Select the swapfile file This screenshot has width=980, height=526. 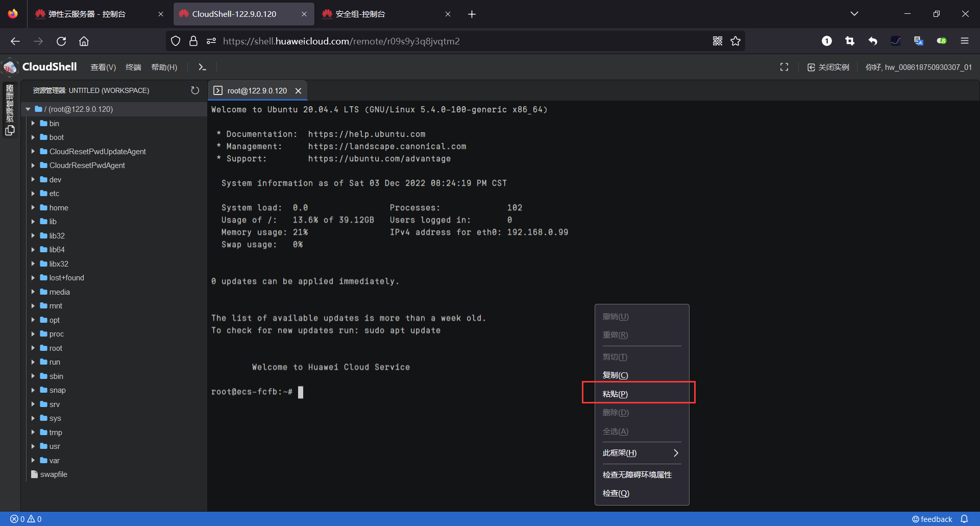pyautogui.click(x=54, y=474)
